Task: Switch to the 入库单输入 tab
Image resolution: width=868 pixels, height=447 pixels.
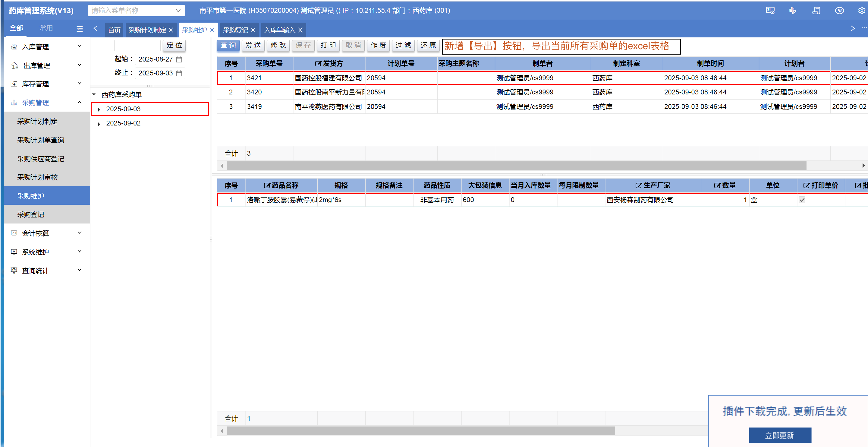Action: point(279,30)
